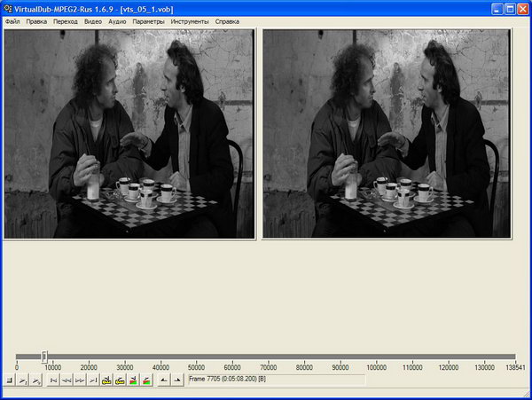Minimize the VirtualDub window
Screen dimensions: 532x400
click(497, 9)
